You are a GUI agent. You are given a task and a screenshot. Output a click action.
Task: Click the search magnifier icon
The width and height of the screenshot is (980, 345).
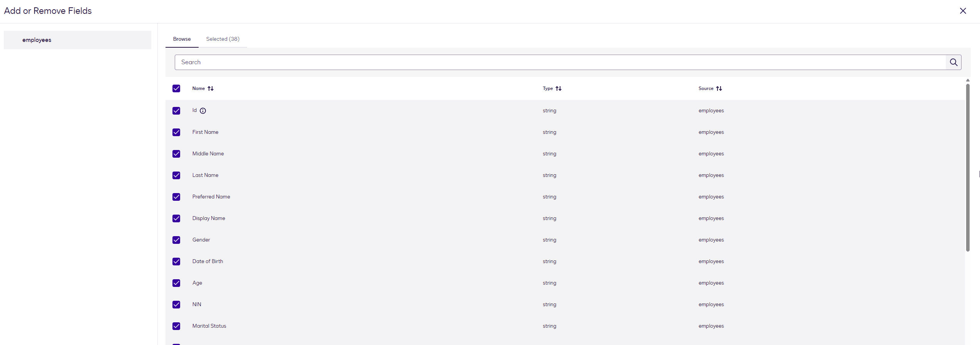click(953, 62)
